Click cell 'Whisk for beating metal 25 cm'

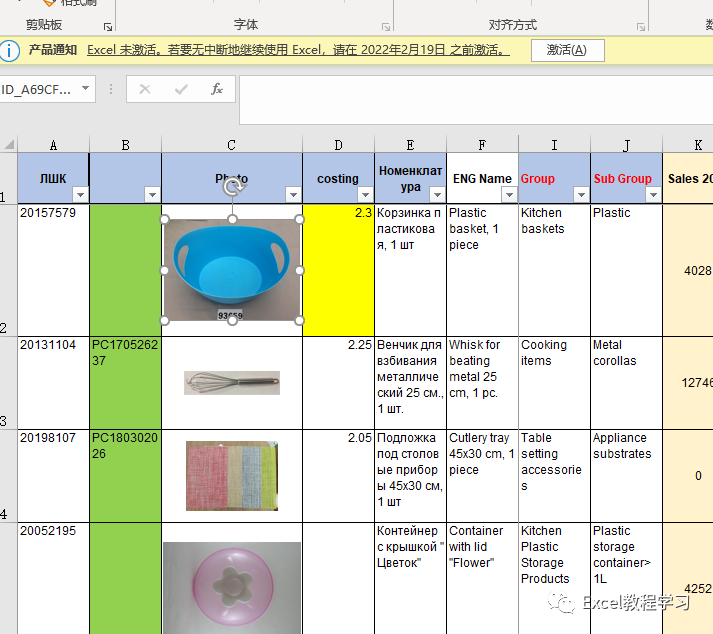click(482, 383)
